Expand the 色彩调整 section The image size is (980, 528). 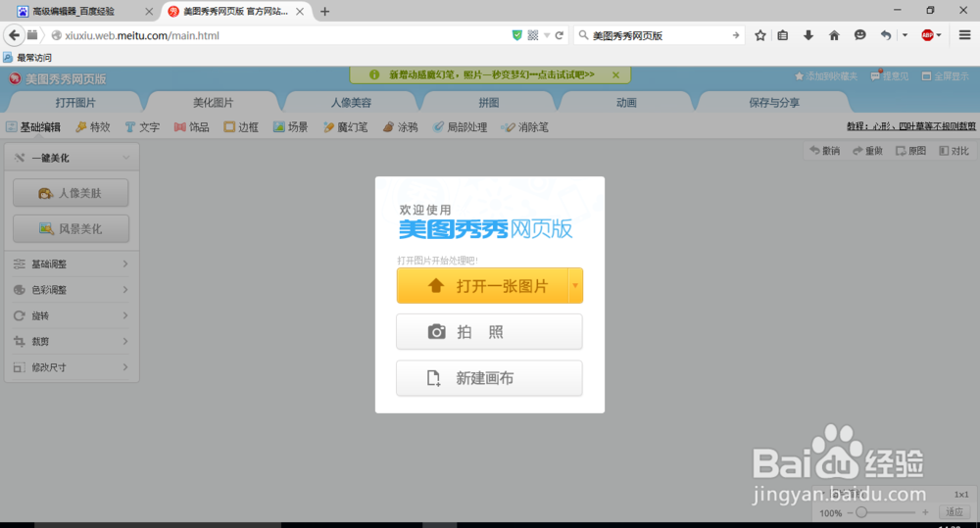click(72, 289)
